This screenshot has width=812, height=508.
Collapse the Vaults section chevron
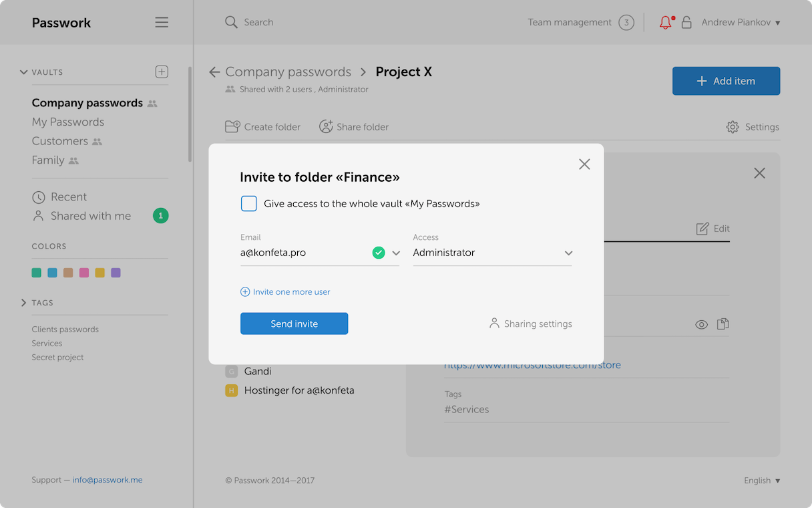point(24,72)
